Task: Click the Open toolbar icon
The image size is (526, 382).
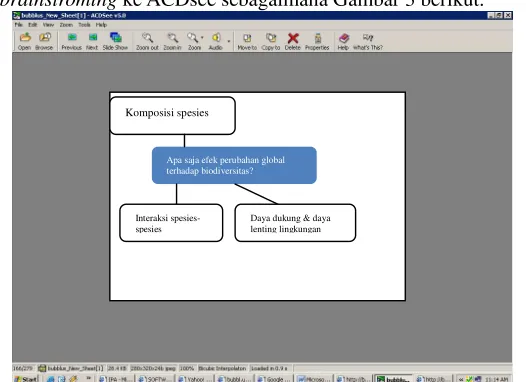Action: tap(24, 42)
